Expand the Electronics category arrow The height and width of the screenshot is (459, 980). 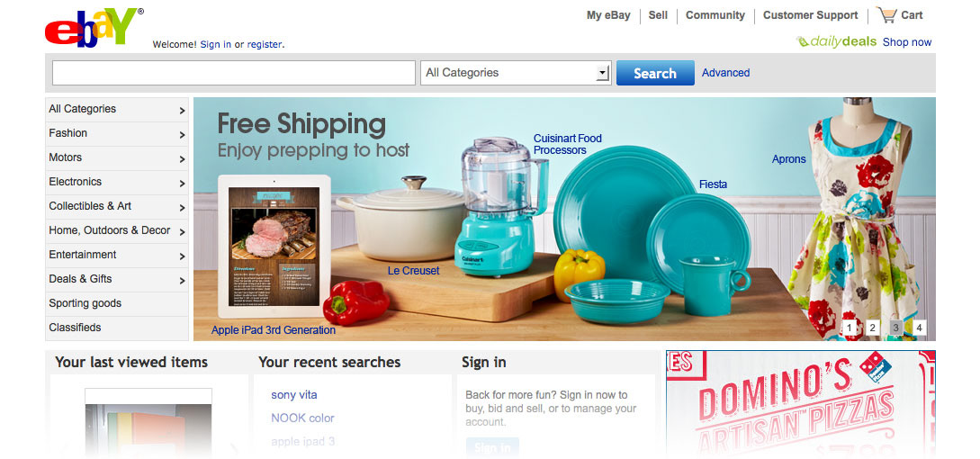pyautogui.click(x=182, y=184)
